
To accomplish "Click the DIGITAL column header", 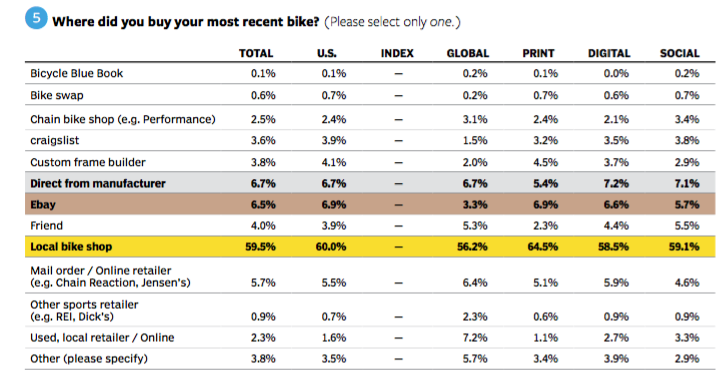I will pos(609,53).
